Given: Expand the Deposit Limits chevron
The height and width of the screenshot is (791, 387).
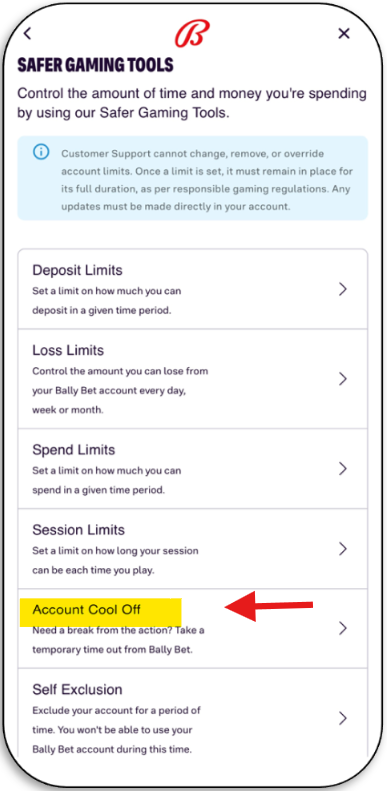Looking at the screenshot, I should click(343, 289).
